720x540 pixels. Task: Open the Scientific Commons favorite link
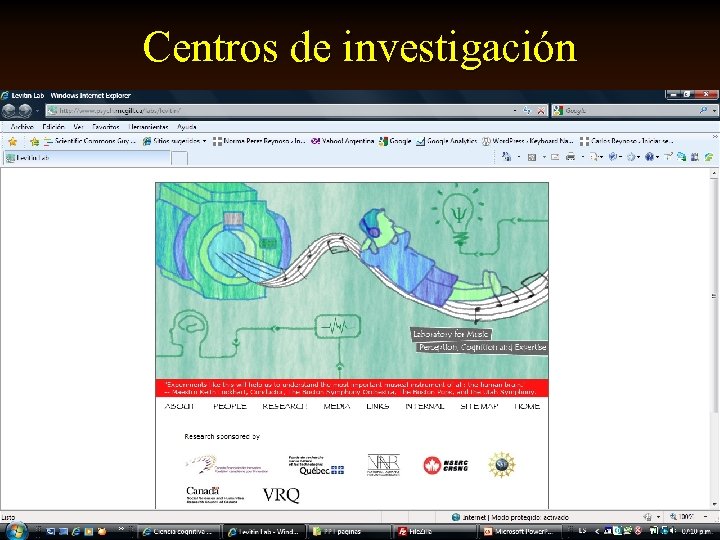pos(90,141)
